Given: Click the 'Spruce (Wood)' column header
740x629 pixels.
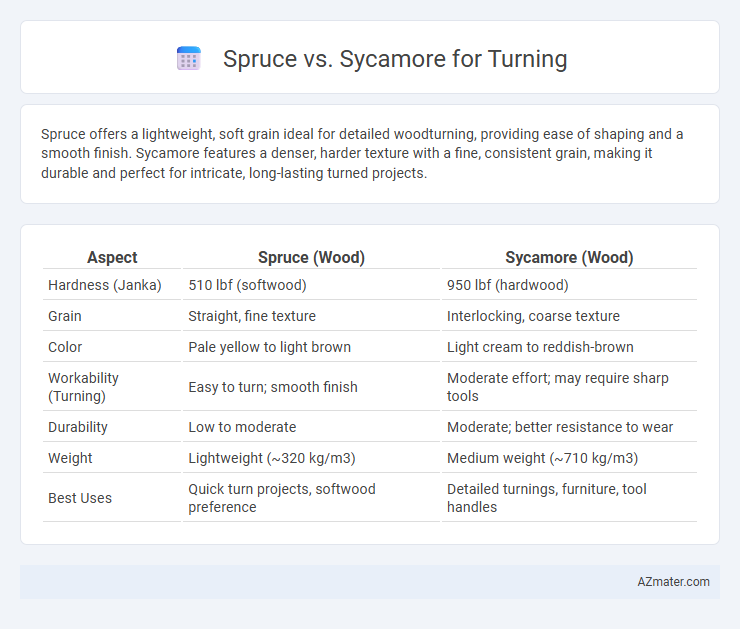Looking at the screenshot, I should click(311, 257).
